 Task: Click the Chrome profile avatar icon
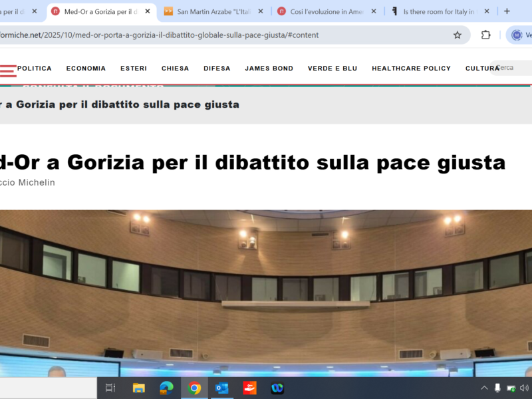[517, 35]
